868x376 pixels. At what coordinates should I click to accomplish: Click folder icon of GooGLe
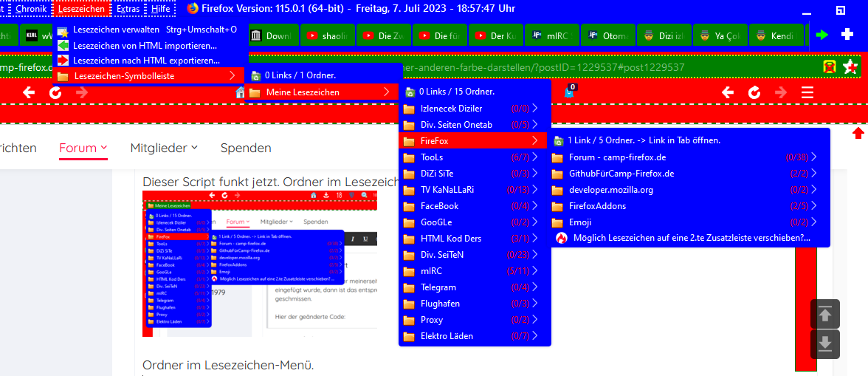coord(409,222)
